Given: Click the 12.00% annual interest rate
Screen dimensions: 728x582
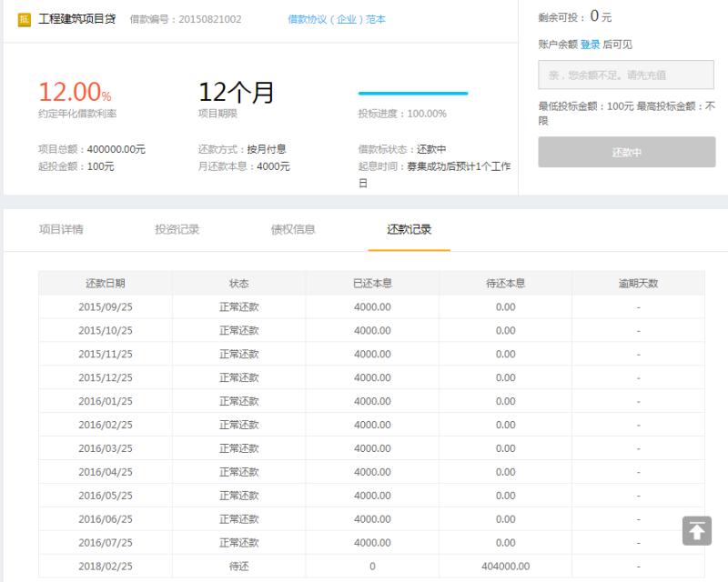Looking at the screenshot, I should (x=75, y=92).
